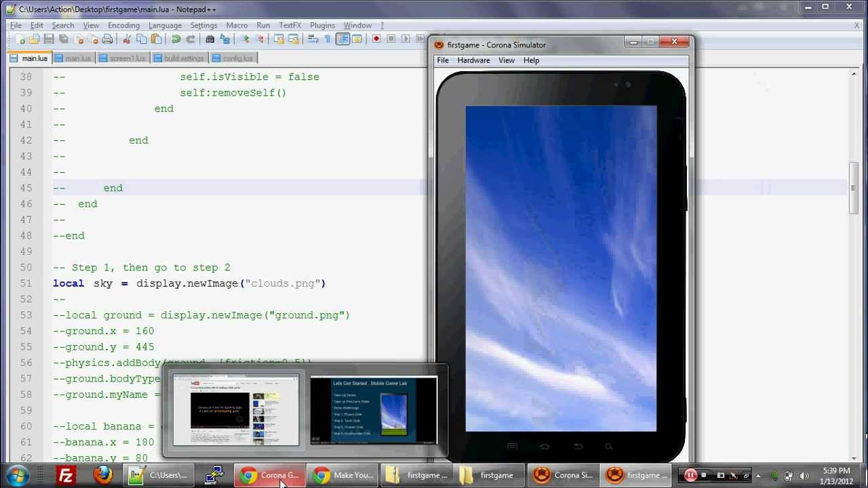Open the Language menu

pyautogui.click(x=165, y=25)
